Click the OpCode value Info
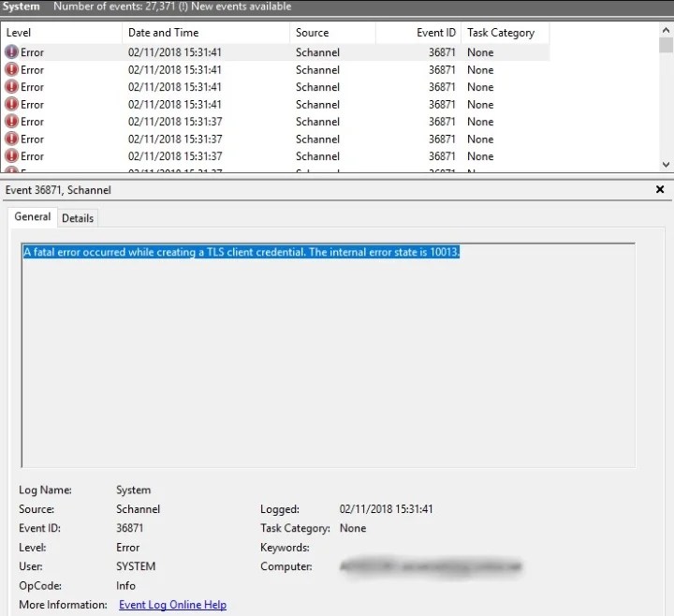 (x=125, y=585)
